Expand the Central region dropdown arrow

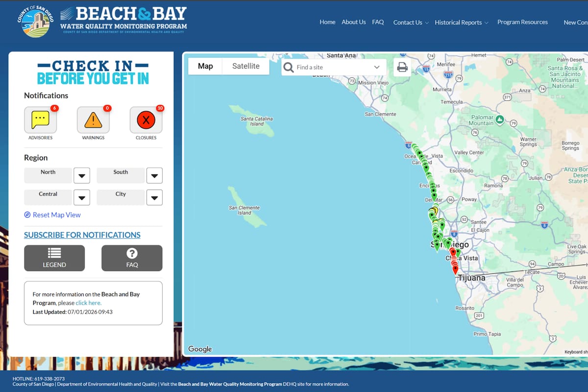[82, 197]
